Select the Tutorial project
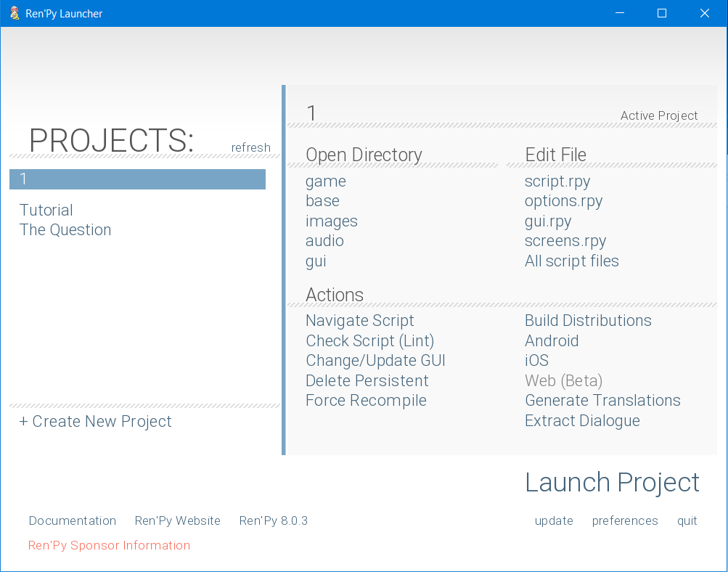This screenshot has width=728, height=572. 46,211
